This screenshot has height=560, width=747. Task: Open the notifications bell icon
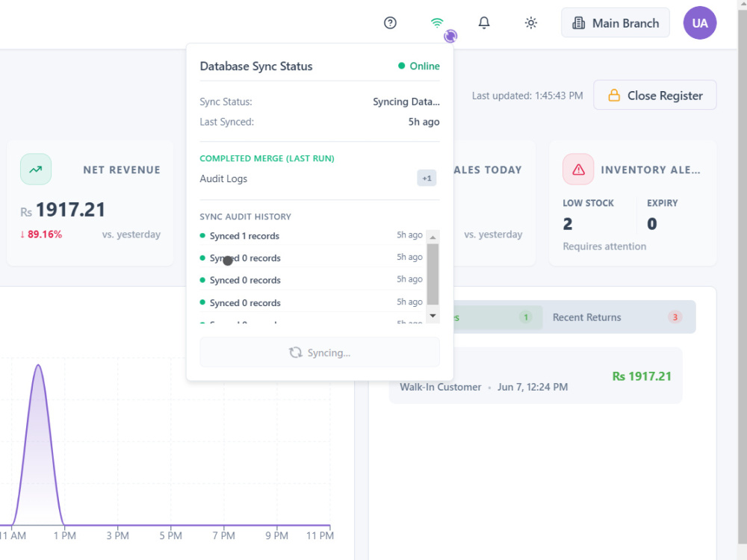(x=483, y=22)
